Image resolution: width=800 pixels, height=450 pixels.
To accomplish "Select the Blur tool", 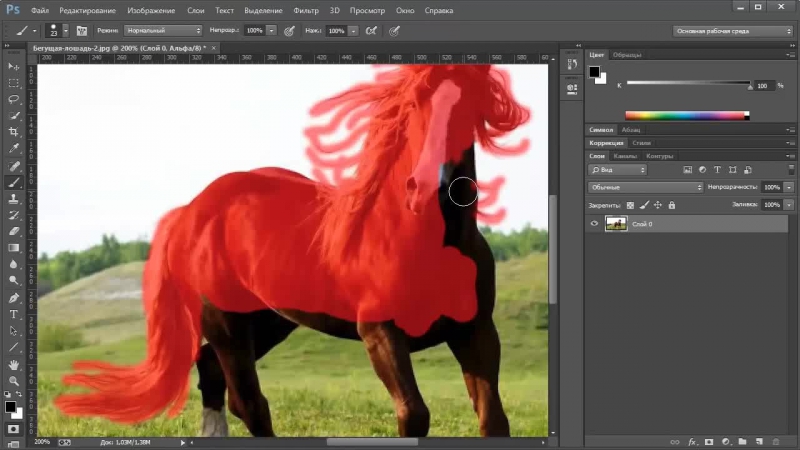I will (13, 264).
